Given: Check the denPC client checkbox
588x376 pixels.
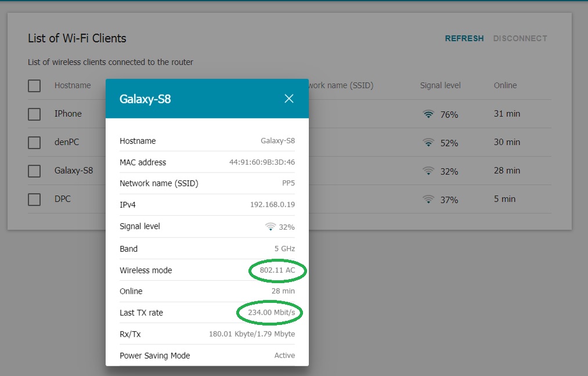Looking at the screenshot, I should click(x=34, y=143).
